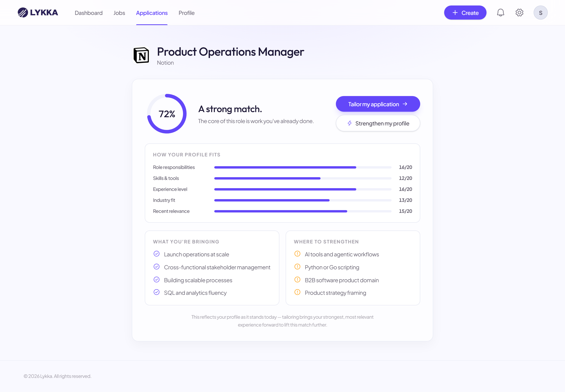Click the 'Experience level' label
The width and height of the screenshot is (565, 392).
coord(170,189)
